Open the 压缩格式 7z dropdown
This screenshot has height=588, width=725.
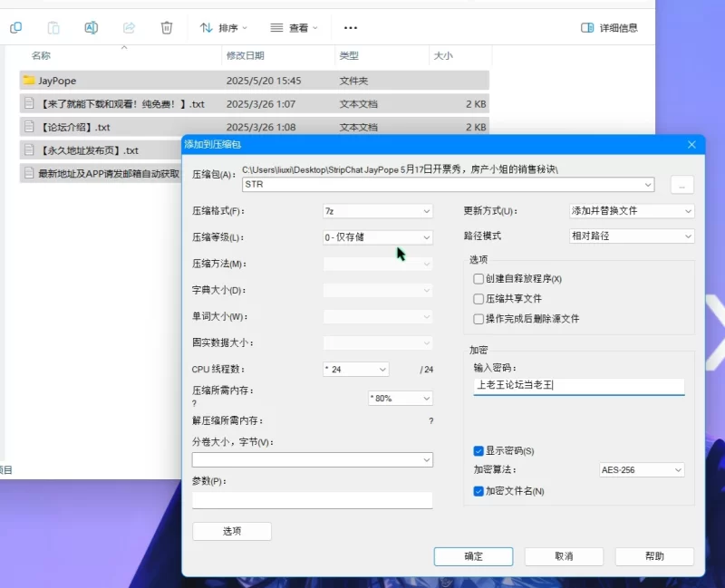pyautogui.click(x=377, y=211)
